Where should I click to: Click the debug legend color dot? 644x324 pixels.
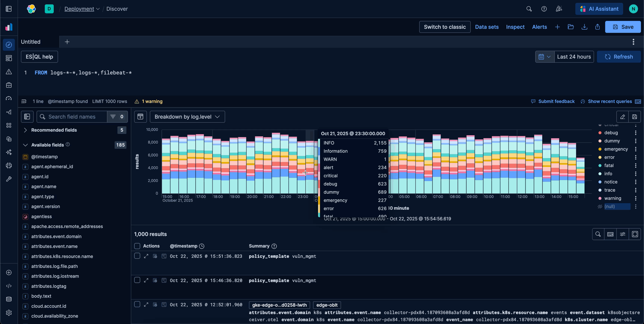(x=600, y=133)
